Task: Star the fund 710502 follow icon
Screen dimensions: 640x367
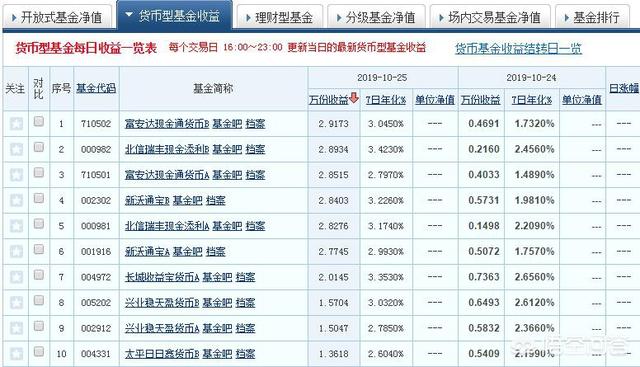Action: point(16,124)
